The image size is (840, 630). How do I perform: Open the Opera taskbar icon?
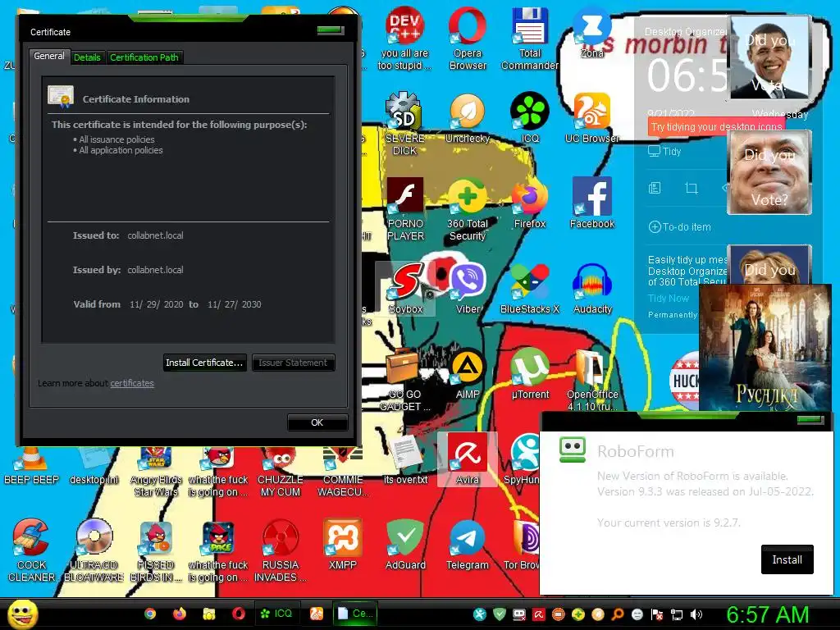(x=239, y=614)
